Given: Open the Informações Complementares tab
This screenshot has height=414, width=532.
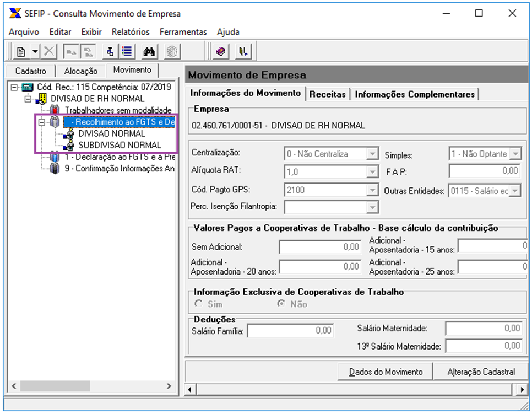Looking at the screenshot, I should tap(415, 94).
